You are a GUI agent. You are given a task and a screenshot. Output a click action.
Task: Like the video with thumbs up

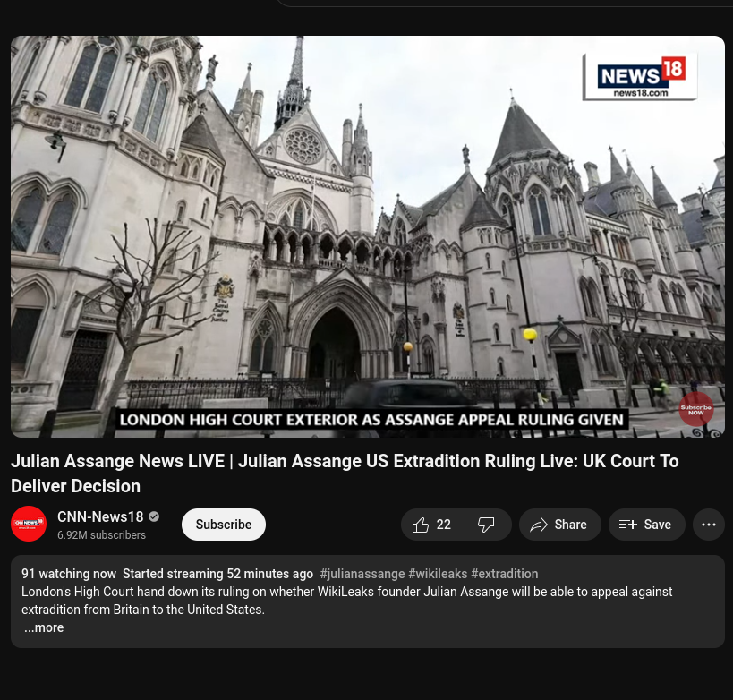click(x=432, y=525)
